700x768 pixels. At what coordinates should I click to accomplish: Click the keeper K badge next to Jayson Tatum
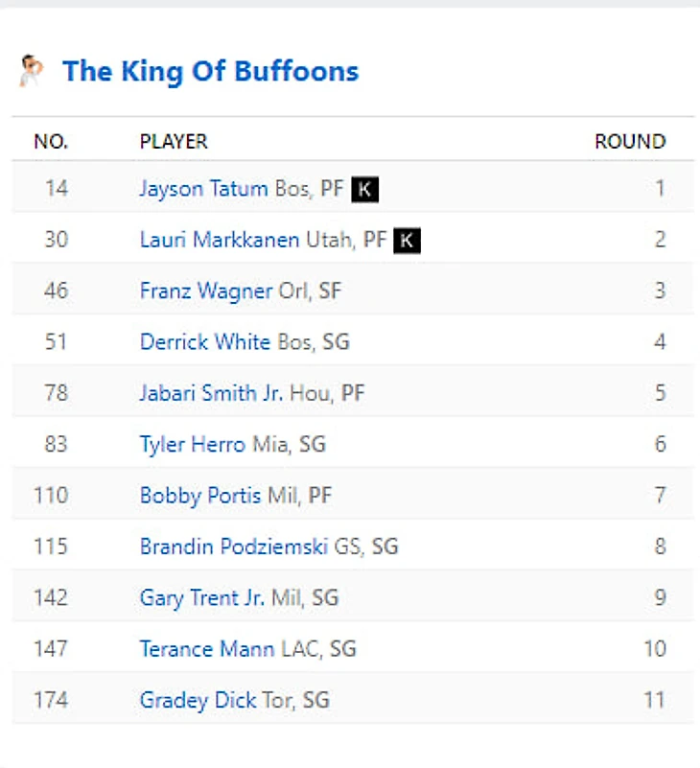coord(364,189)
